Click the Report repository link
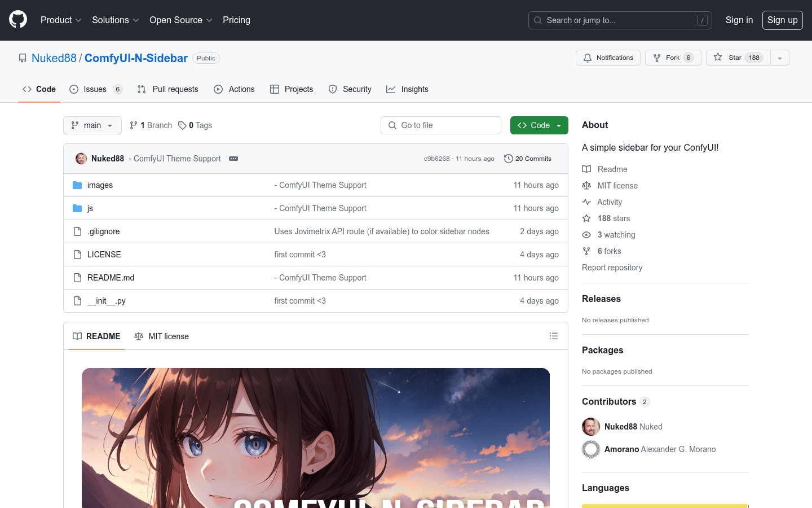Viewport: 812px width, 508px height. tap(612, 267)
